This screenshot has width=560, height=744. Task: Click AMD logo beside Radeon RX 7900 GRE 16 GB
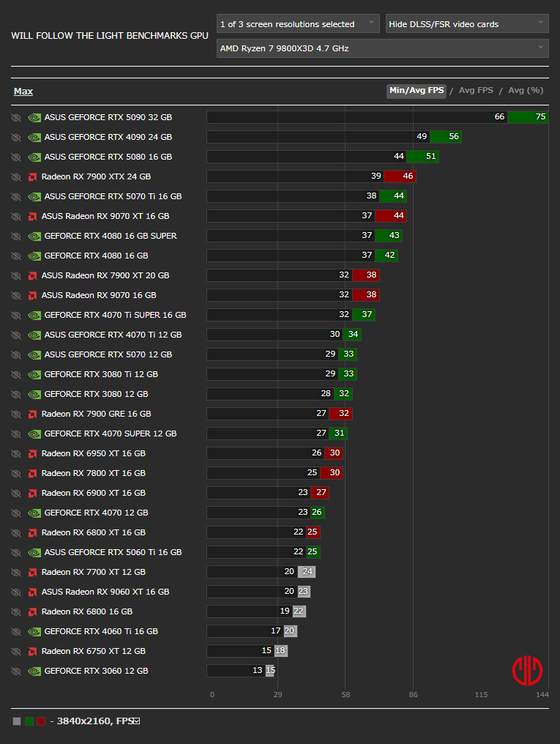pyautogui.click(x=33, y=414)
